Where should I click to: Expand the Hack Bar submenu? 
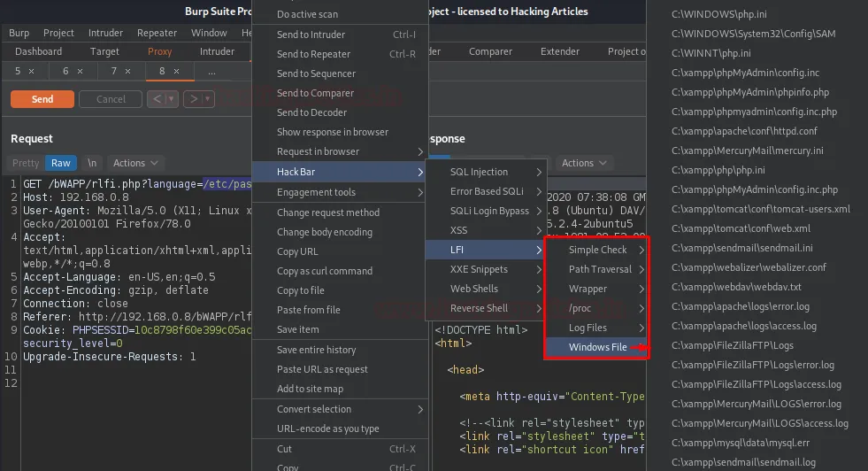tap(340, 172)
